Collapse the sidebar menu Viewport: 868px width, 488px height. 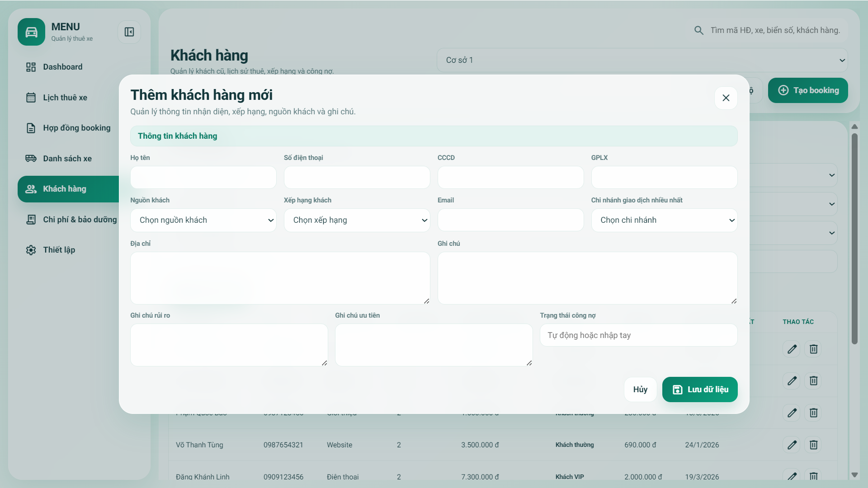point(129,32)
